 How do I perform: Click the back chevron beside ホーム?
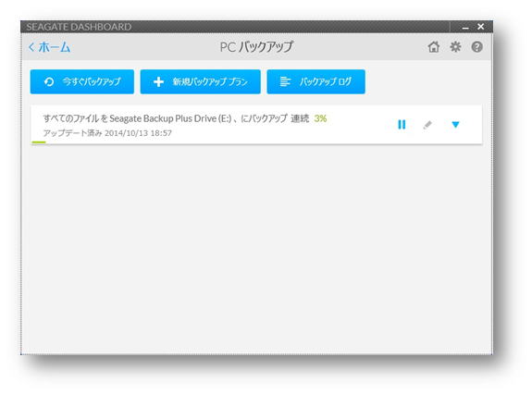coord(31,47)
